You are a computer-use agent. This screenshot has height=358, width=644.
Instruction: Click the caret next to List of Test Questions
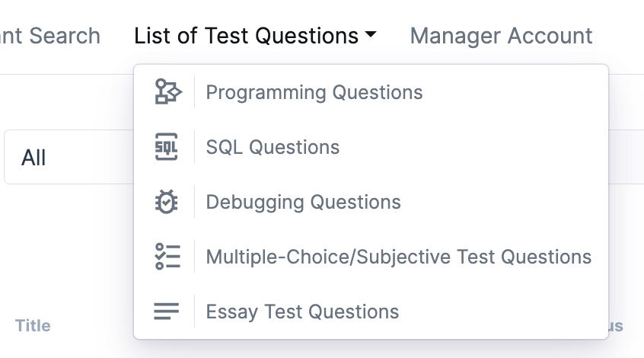[371, 34]
